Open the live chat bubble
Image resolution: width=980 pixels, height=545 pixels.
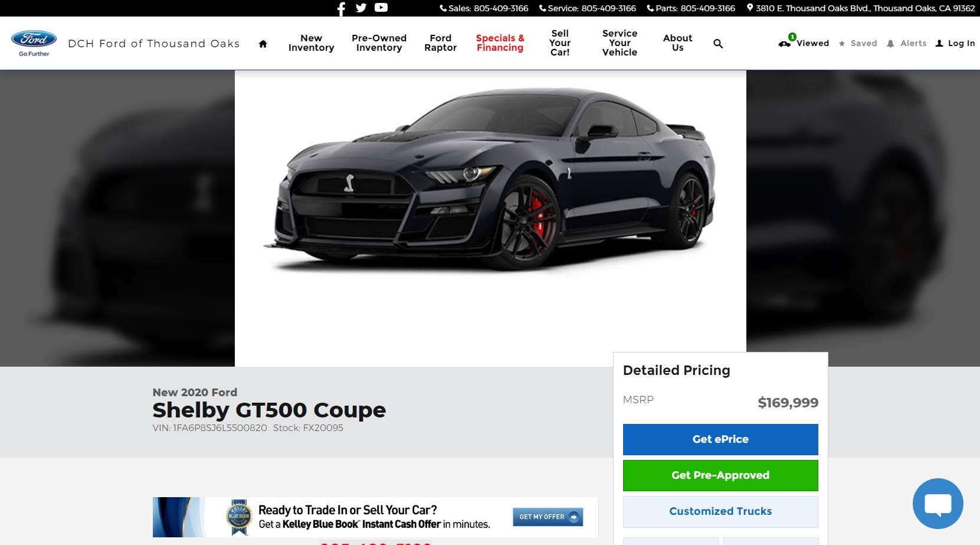click(x=938, y=504)
